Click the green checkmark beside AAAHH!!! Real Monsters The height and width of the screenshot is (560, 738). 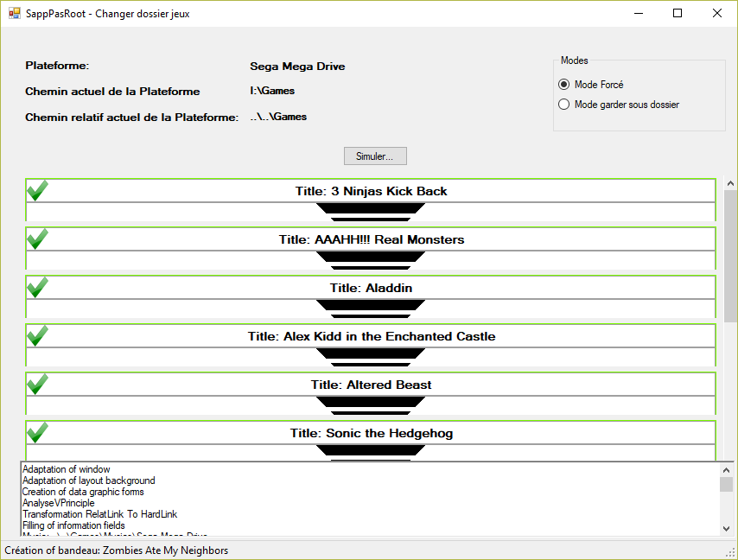click(x=37, y=239)
